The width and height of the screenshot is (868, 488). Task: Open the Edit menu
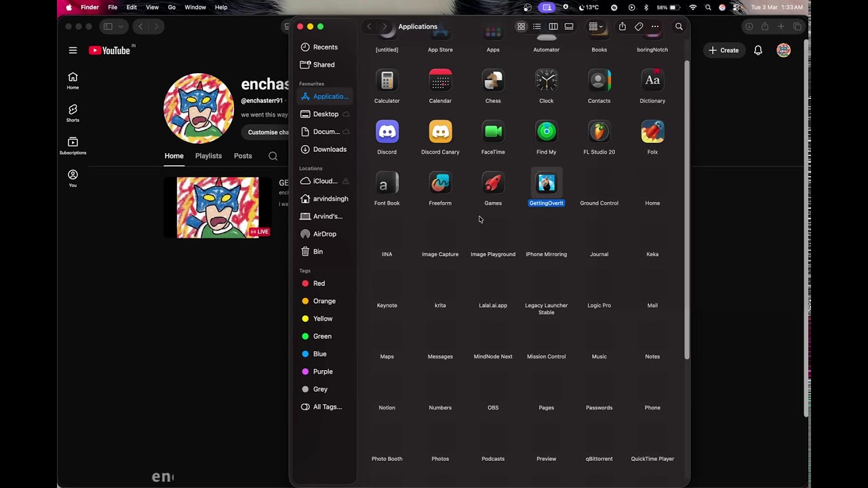pyautogui.click(x=132, y=7)
